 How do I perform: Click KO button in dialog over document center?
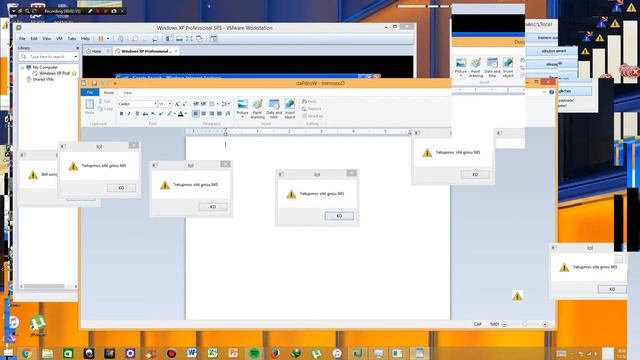(339, 216)
